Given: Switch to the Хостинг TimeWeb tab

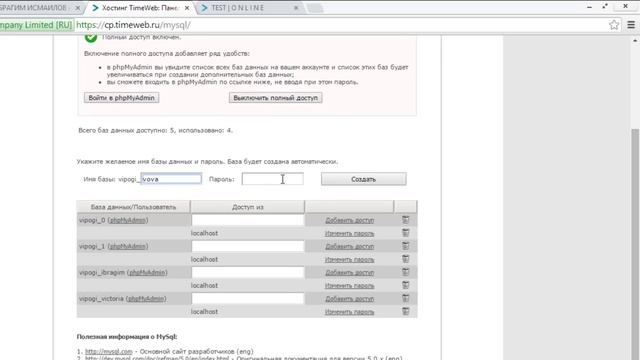Looking at the screenshot, I should point(141,8).
